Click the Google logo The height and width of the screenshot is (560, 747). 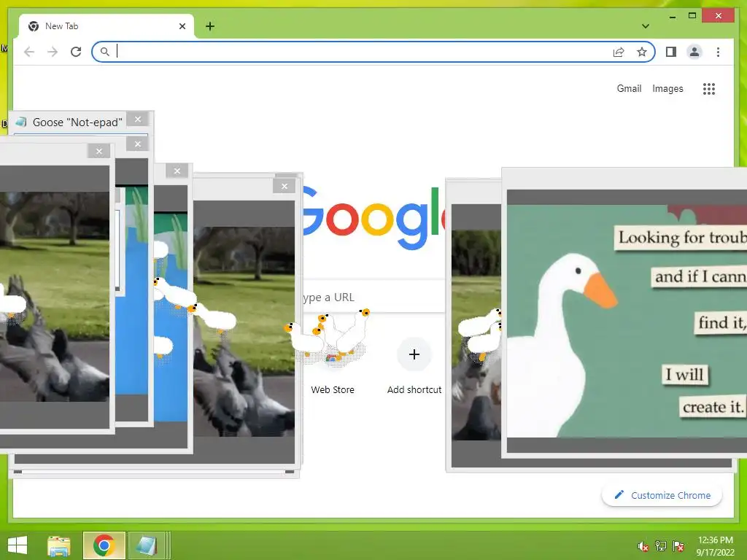pyautogui.click(x=373, y=217)
